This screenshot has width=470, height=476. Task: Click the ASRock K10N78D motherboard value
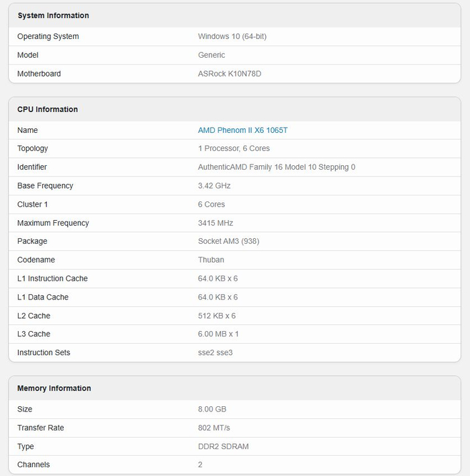(x=230, y=74)
